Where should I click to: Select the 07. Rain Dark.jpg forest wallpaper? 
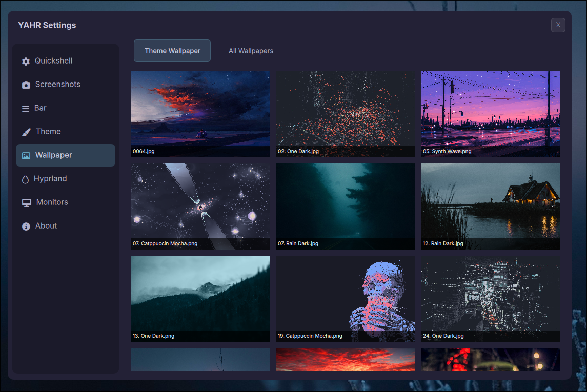345,207
